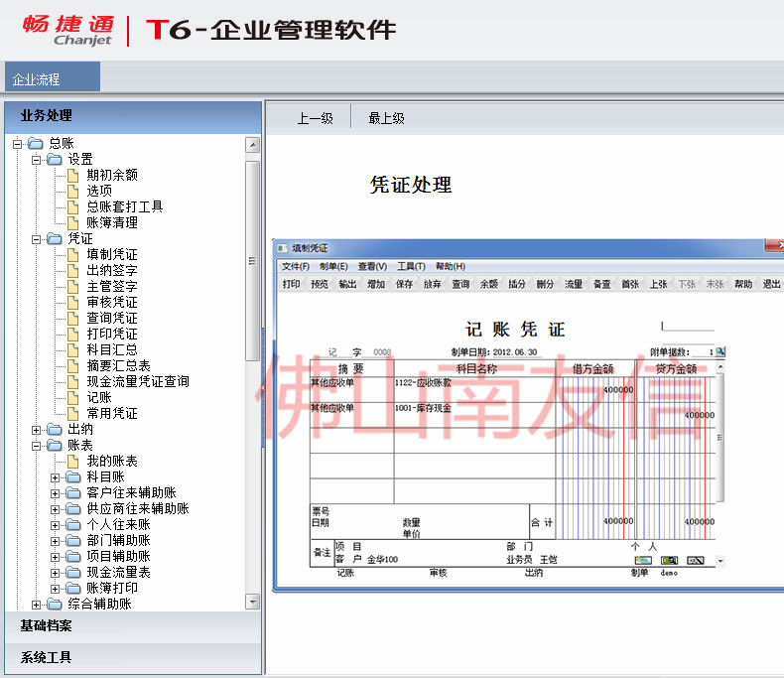784x678 pixels.
Task: Click 预览 toolbar button
Action: (x=320, y=284)
